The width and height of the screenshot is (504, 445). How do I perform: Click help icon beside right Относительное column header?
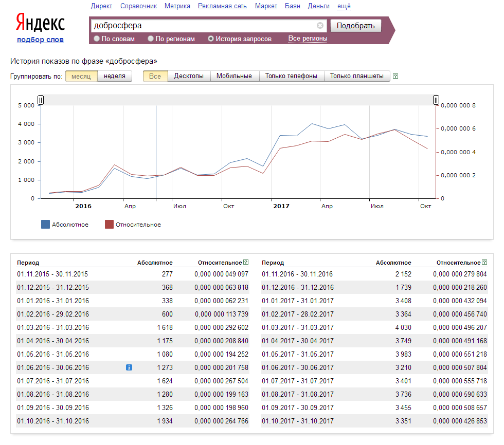(x=484, y=263)
